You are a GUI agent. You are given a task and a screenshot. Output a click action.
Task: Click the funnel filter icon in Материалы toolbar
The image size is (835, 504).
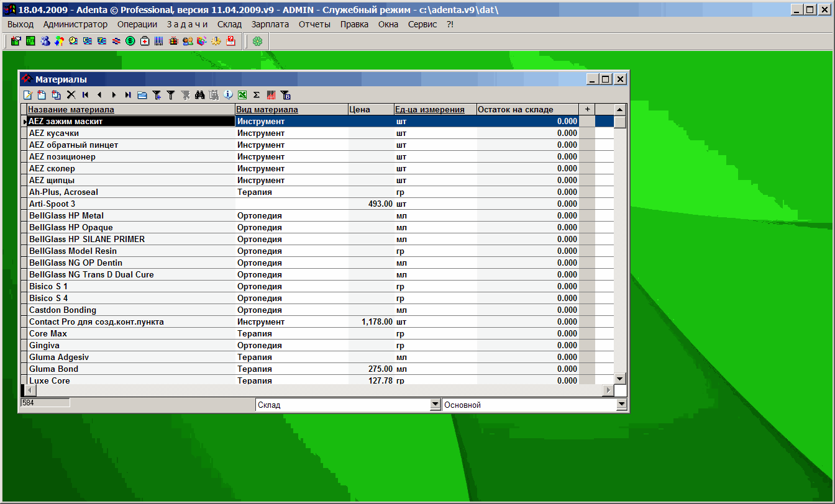point(170,95)
